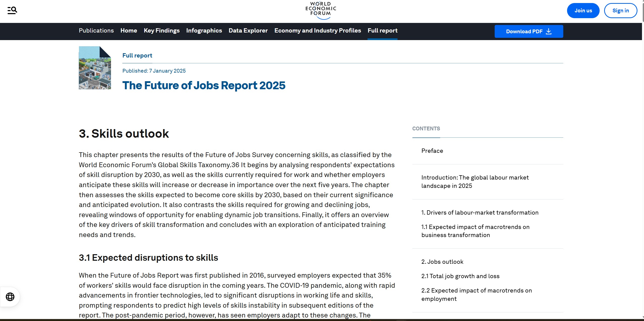The width and height of the screenshot is (644, 321).
Task: Click the 3. Skills outlook heading
Action: point(124,134)
